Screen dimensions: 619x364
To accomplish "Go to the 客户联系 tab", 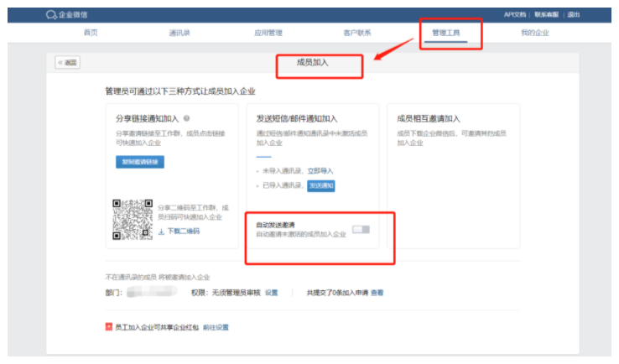I will (x=356, y=33).
